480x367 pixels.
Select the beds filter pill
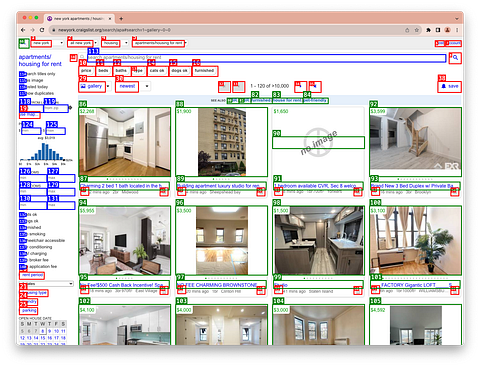[x=103, y=71]
